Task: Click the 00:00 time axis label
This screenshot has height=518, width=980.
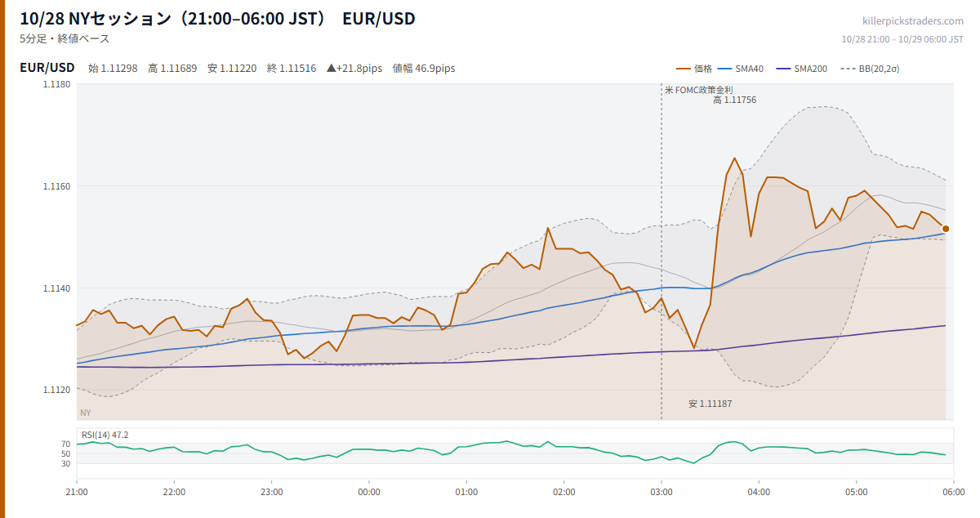Action: pyautogui.click(x=369, y=492)
